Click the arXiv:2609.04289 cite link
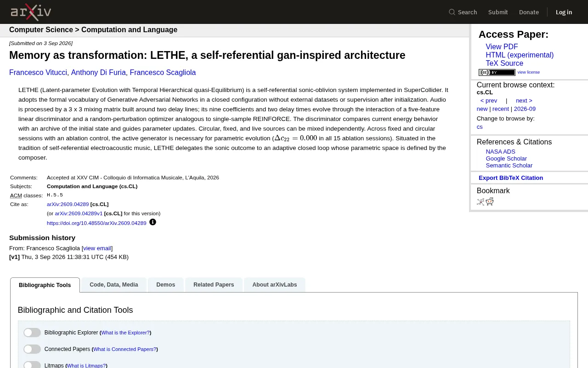 [x=68, y=204]
